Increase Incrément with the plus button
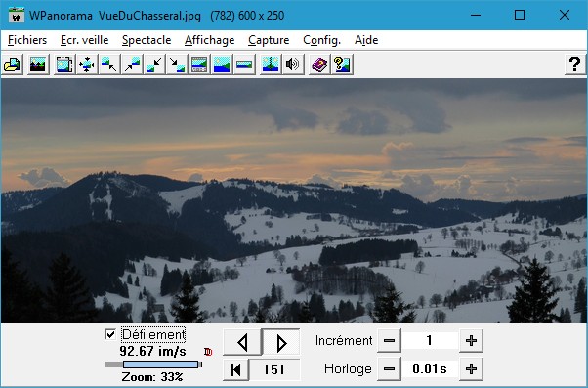 [x=471, y=341]
